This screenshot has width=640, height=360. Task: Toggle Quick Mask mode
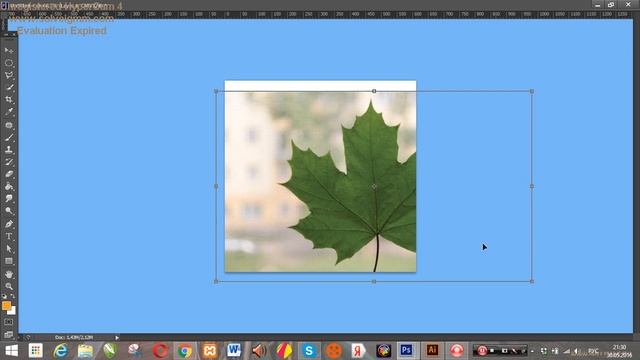9,322
